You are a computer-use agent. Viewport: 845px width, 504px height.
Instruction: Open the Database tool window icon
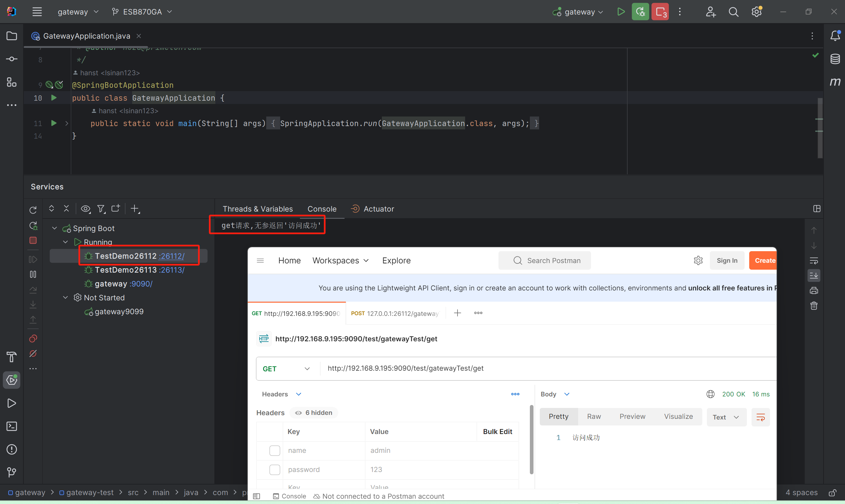point(835,59)
